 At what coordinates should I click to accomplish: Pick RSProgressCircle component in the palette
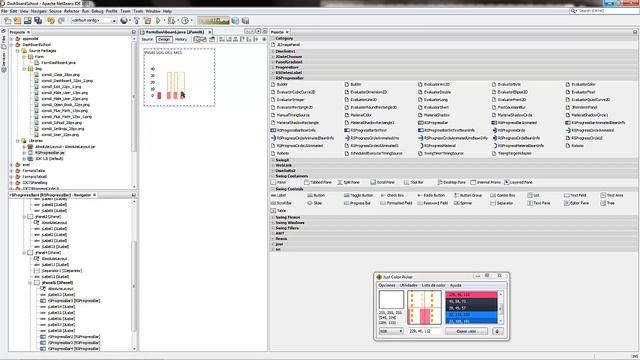tap(509, 130)
